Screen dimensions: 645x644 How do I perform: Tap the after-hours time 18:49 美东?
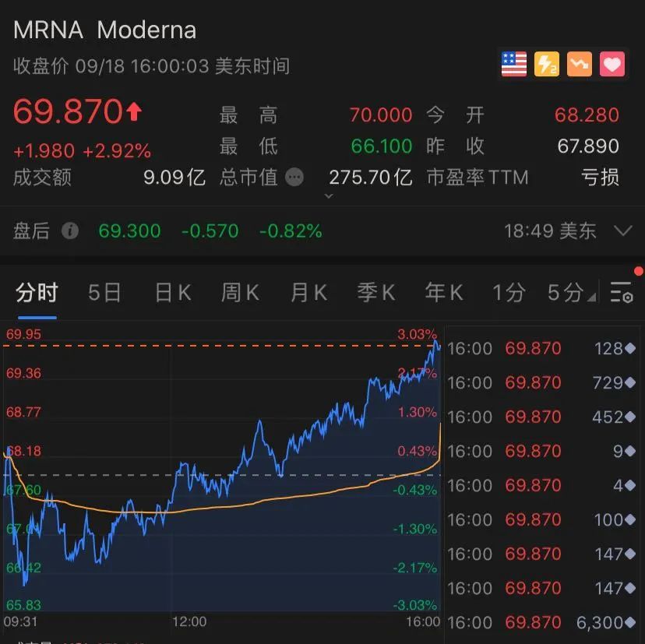point(550,231)
